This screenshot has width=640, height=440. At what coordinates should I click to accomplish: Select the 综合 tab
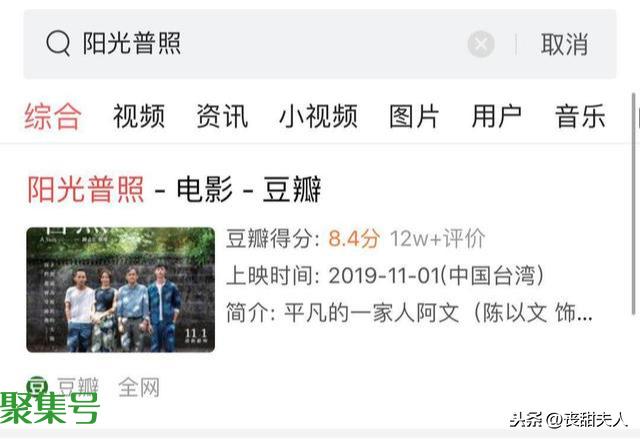point(53,116)
